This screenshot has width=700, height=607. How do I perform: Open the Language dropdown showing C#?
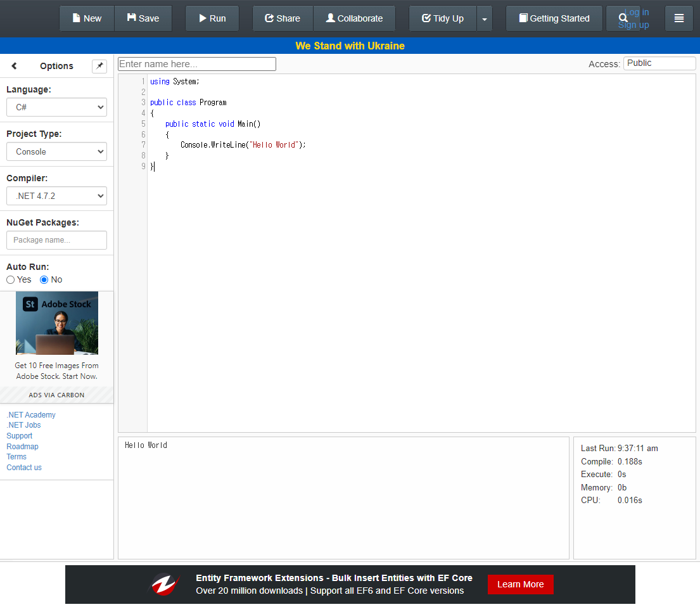(x=56, y=107)
